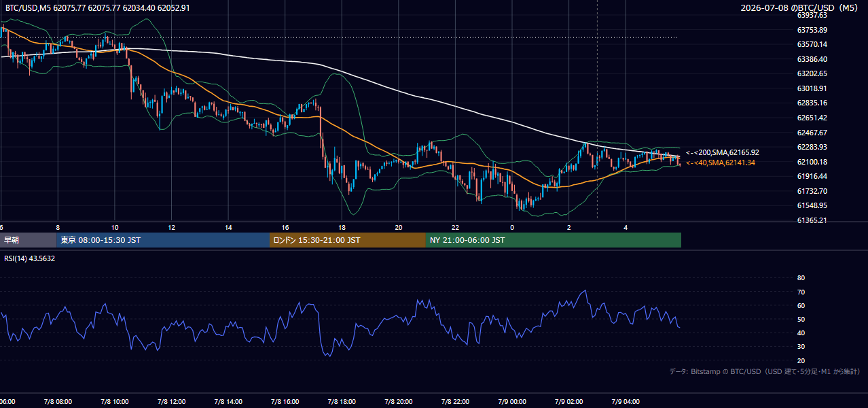The height and width of the screenshot is (408, 868).
Task: Click the 62100.18 price scale label
Action: (x=812, y=162)
